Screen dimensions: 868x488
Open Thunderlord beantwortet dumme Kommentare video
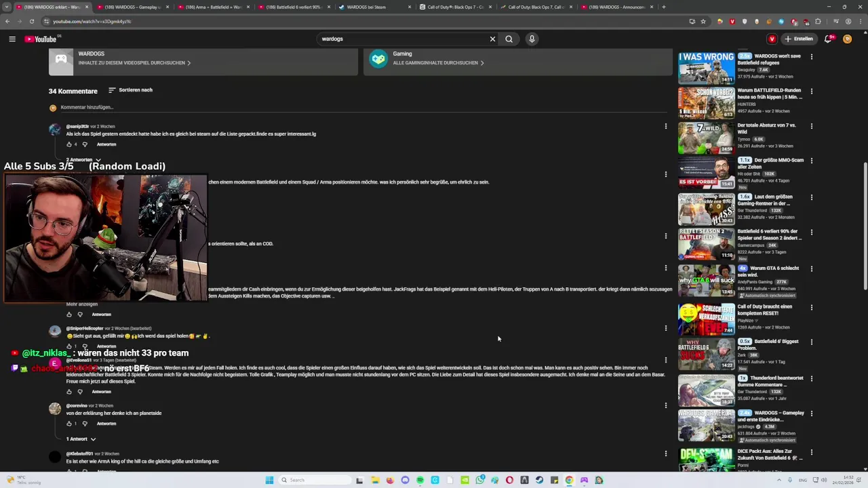[x=770, y=382]
